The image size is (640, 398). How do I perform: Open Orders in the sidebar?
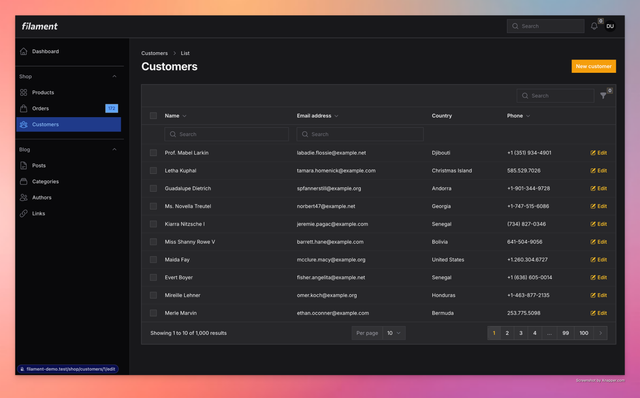(x=69, y=109)
